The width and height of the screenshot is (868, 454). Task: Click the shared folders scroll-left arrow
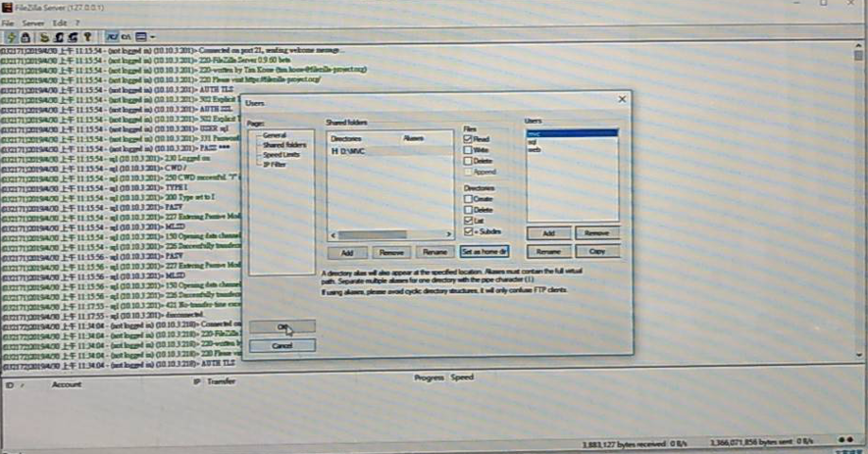point(332,234)
